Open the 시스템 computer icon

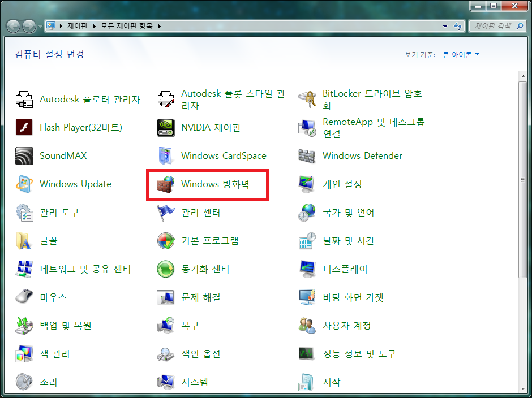click(166, 382)
